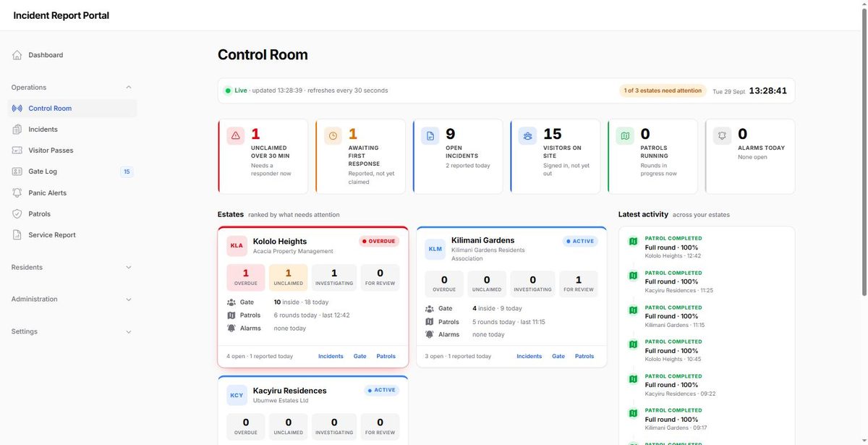The height and width of the screenshot is (445, 868).
Task: Open Incidents link on Kololo Heights card
Action: (x=331, y=357)
